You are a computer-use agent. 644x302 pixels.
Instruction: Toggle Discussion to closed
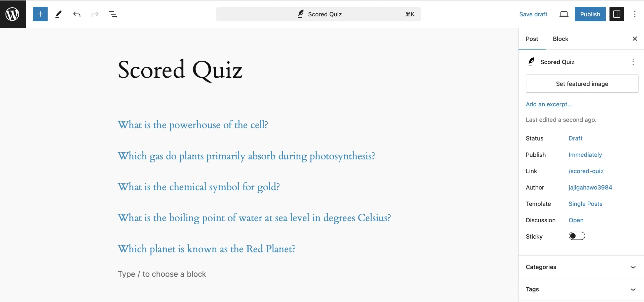(x=575, y=220)
